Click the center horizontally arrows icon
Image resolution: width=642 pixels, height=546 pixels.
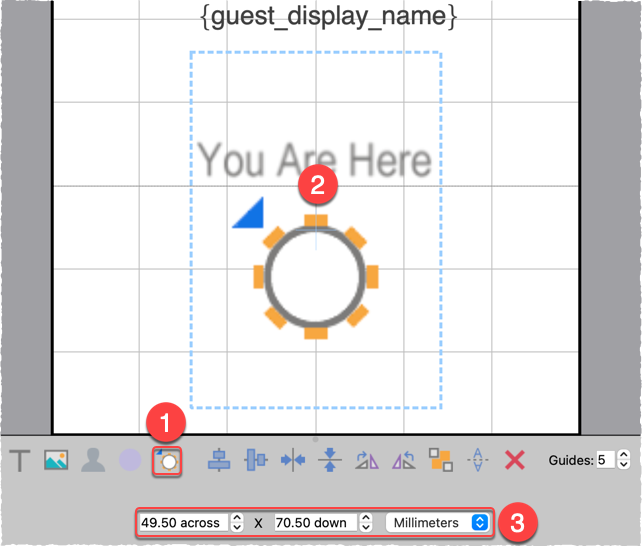pos(293,460)
